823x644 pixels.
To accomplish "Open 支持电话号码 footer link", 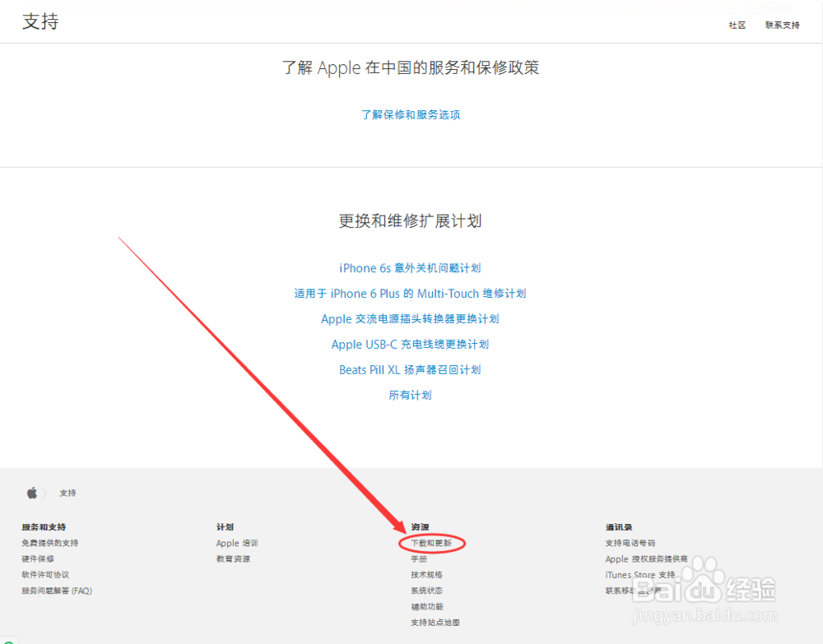I will tap(630, 543).
